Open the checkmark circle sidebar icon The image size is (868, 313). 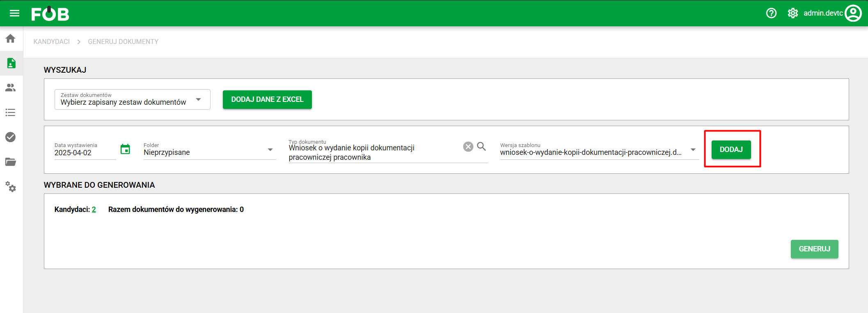11,137
